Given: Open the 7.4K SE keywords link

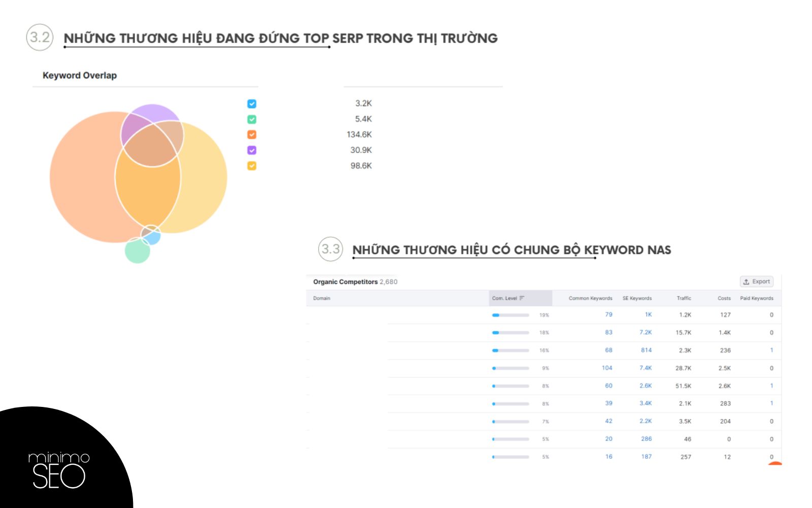Looking at the screenshot, I should pos(646,368).
